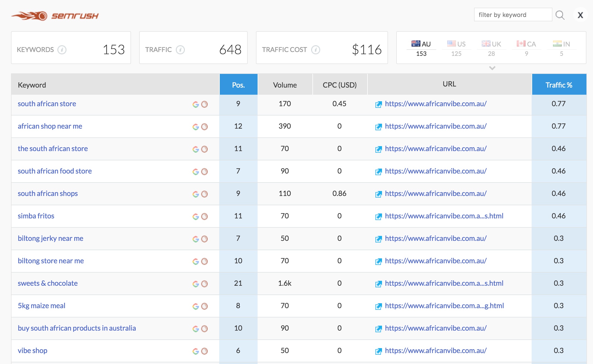This screenshot has width=593, height=364.
Task: Click Google icon for 'south african shops'
Action: (195, 194)
